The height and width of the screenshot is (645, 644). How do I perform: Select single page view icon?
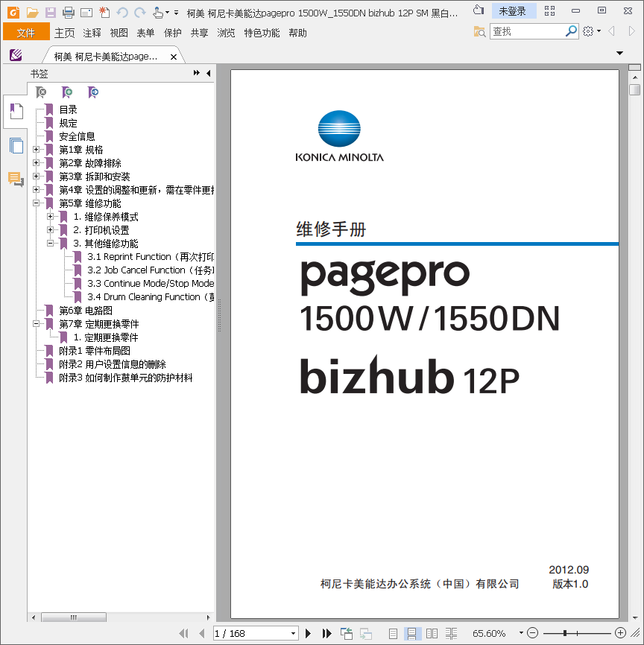394,634
